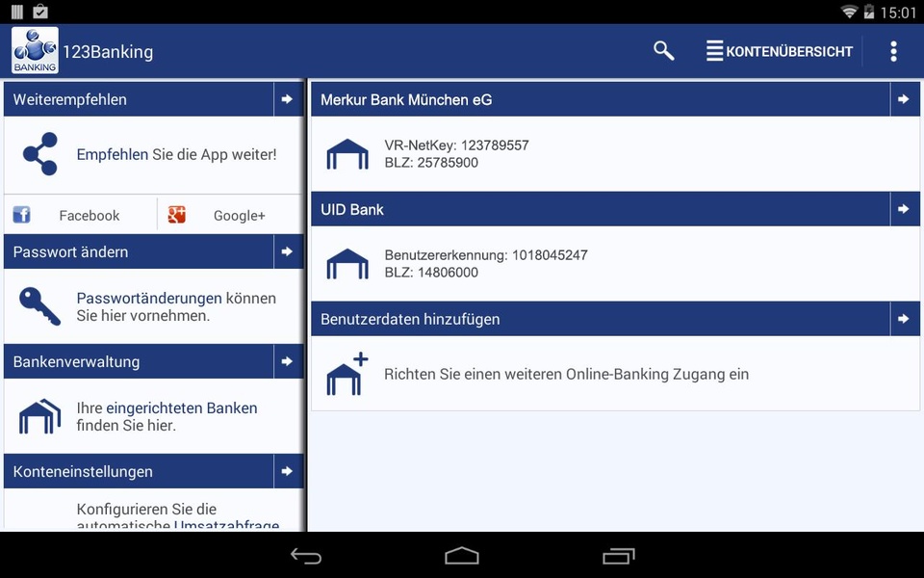The image size is (924, 578).
Task: Select BLZ: 25785900 text
Action: (x=431, y=163)
